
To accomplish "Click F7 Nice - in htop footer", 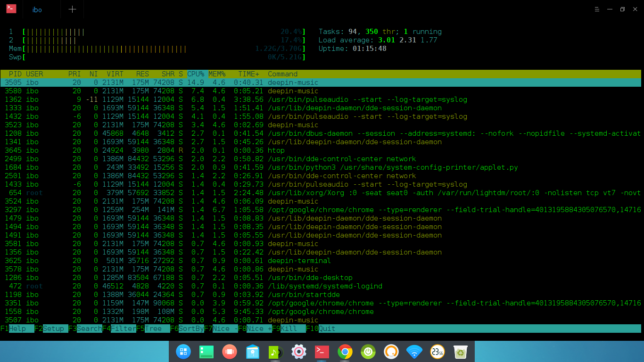I will [x=221, y=329].
